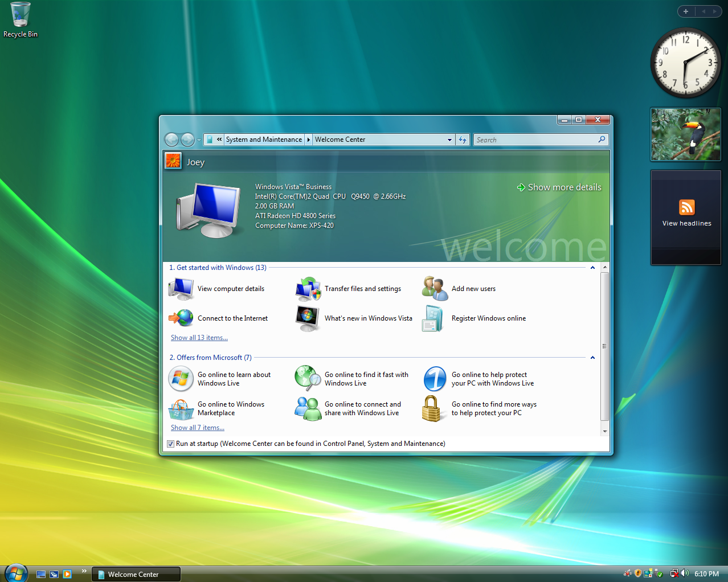Uncheck the Run at startup checkbox

tap(170, 444)
